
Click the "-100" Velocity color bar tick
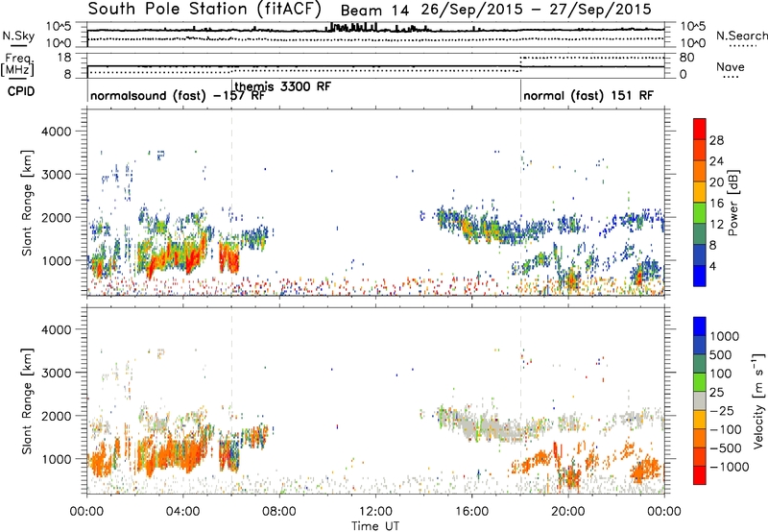click(x=726, y=429)
